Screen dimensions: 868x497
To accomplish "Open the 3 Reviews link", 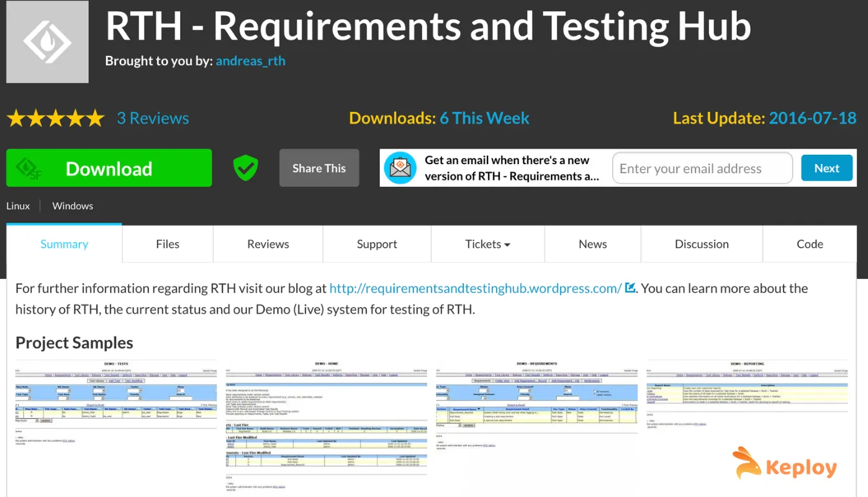I will click(153, 118).
